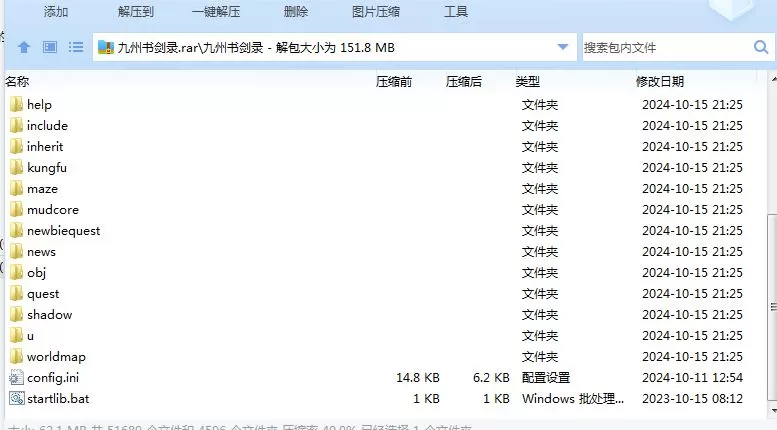Screen dimensions: 777x430
Task: Select the kungfu folder name
Action: click(x=47, y=167)
